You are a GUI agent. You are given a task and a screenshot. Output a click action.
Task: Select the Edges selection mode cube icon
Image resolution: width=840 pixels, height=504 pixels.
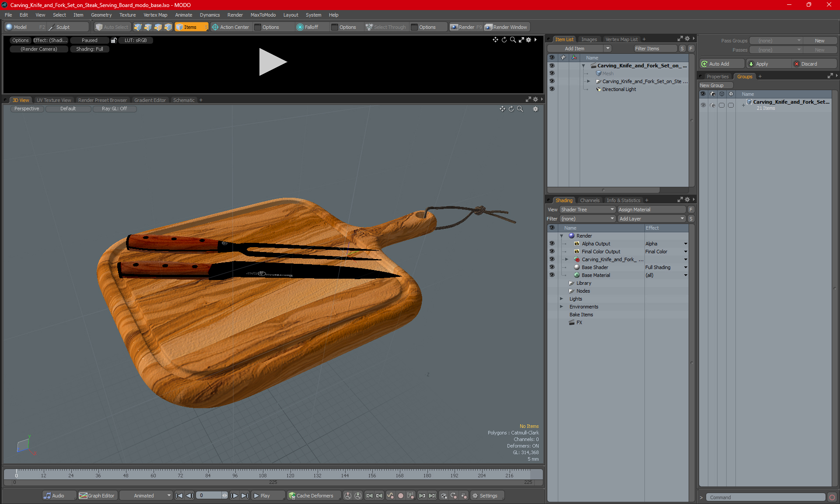point(148,27)
